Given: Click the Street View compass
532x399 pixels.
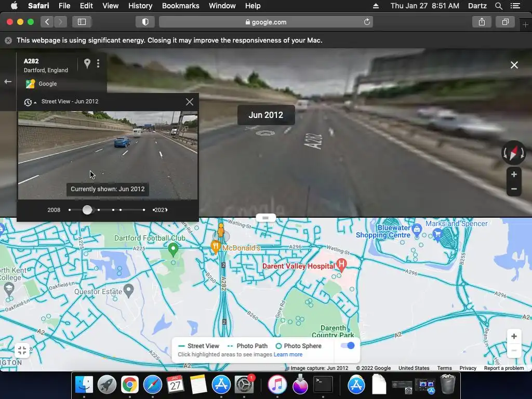Looking at the screenshot, I should coord(514,153).
